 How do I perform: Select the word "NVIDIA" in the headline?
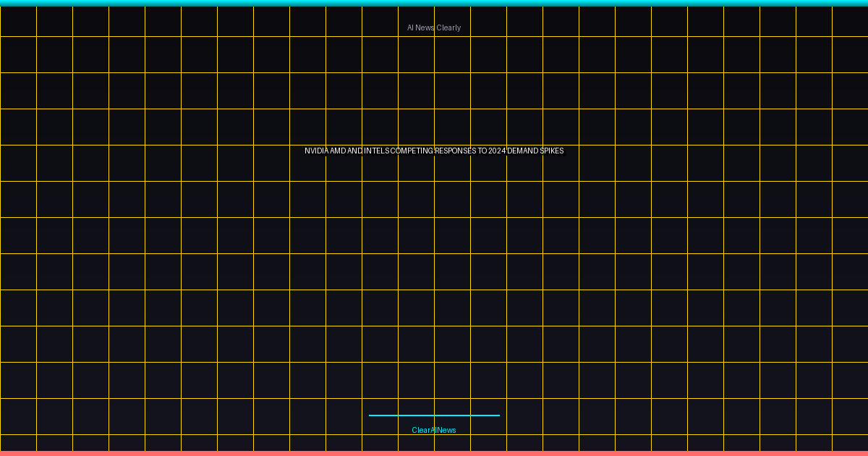coord(316,151)
